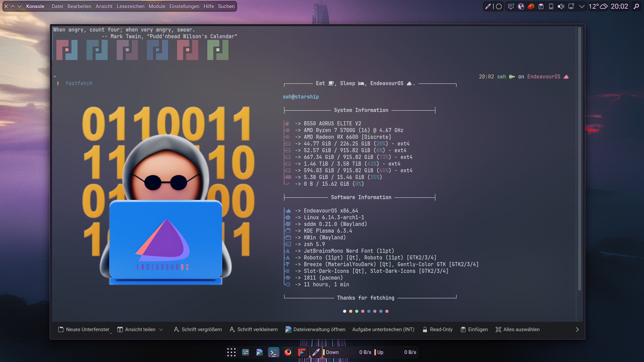
Task: Click Schrift vergrößern to enlarge font
Action: [198, 329]
